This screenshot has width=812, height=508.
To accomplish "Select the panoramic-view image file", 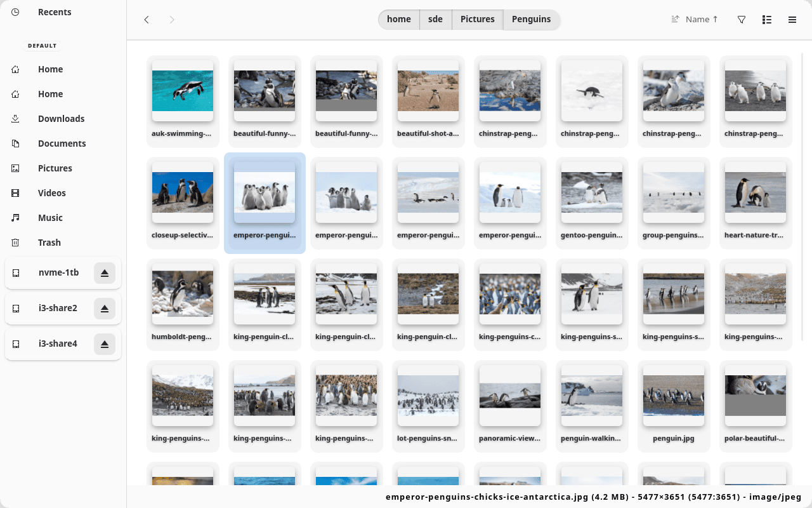I will tap(510, 406).
